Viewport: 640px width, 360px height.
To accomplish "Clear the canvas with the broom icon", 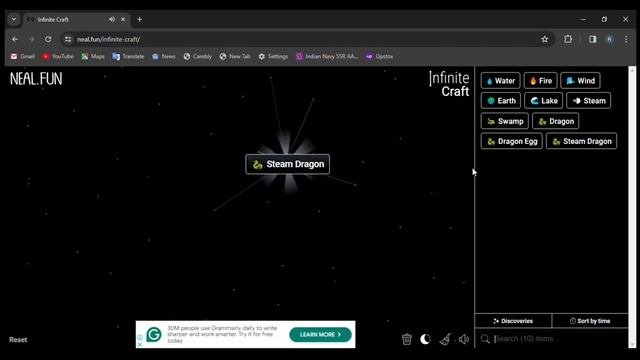I will pyautogui.click(x=445, y=339).
